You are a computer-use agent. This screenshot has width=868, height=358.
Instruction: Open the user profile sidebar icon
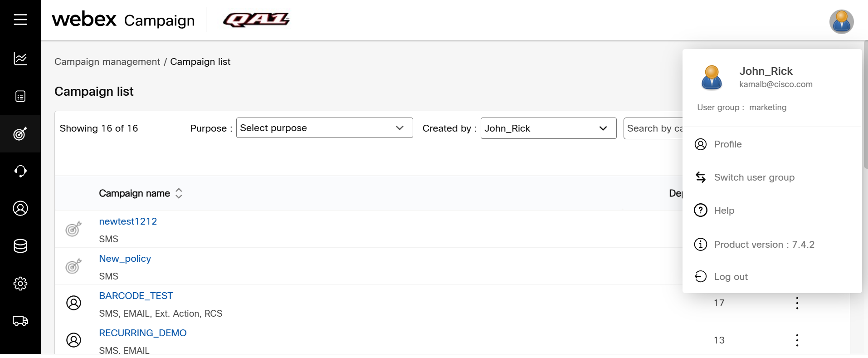click(x=20, y=208)
